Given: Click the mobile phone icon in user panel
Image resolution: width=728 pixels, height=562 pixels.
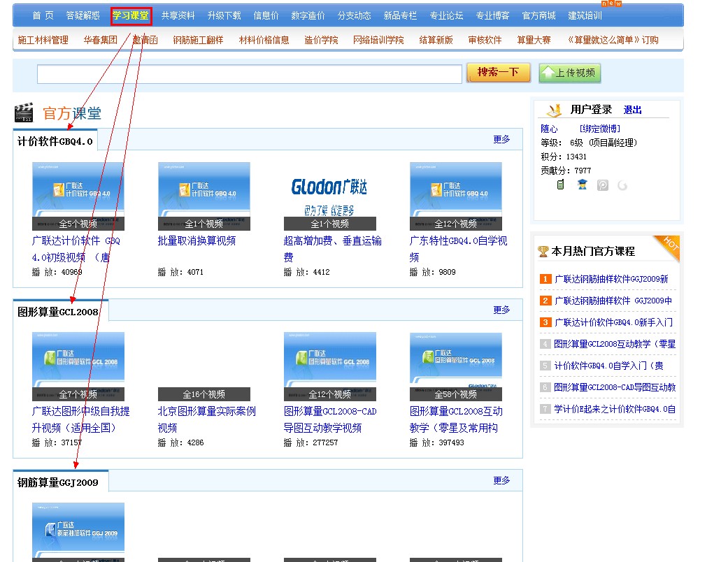Looking at the screenshot, I should click(560, 185).
